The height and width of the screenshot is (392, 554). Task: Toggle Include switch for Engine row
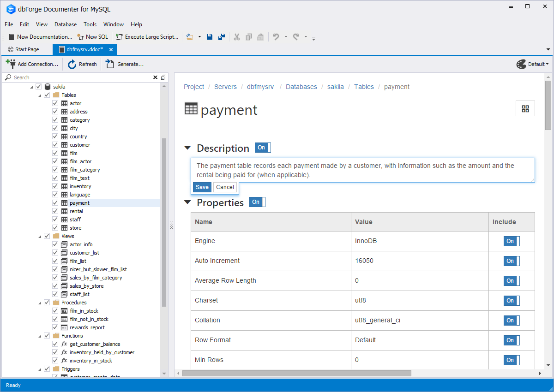(512, 241)
